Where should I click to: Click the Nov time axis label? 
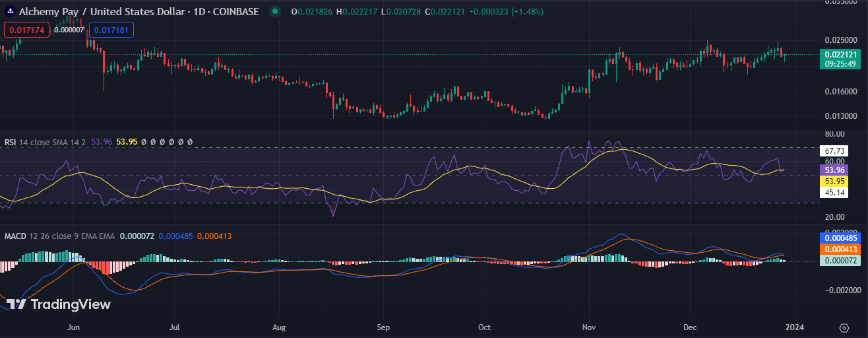point(588,327)
